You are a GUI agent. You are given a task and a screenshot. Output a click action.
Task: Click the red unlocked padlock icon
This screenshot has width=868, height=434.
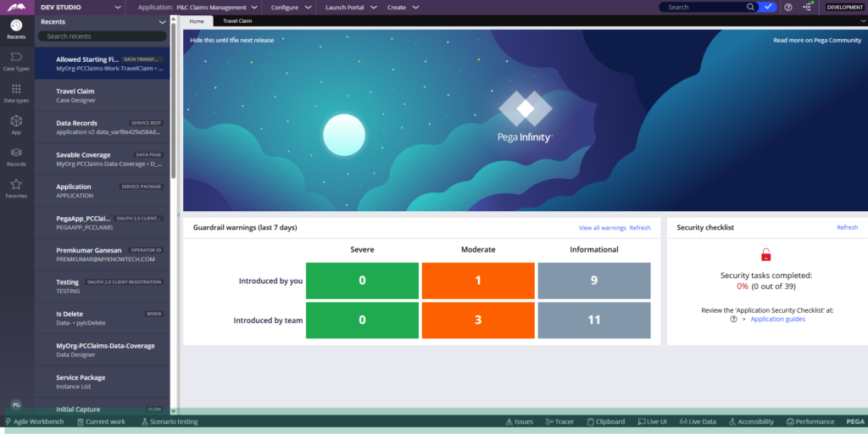766,254
